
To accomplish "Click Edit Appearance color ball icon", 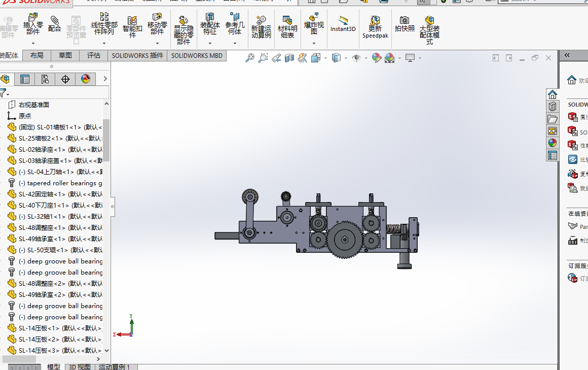I will coord(377,58).
